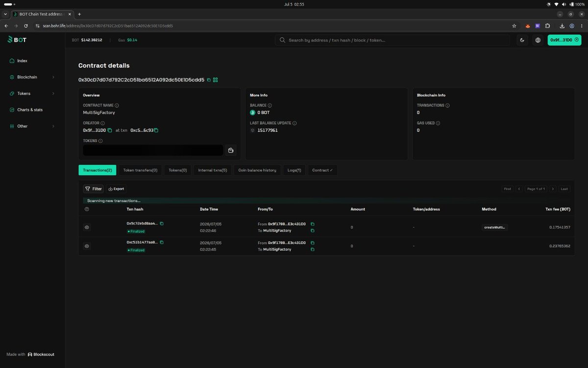This screenshot has width=588, height=368.
Task: Click the 0.17541357 txn fee value
Action: (x=559, y=227)
